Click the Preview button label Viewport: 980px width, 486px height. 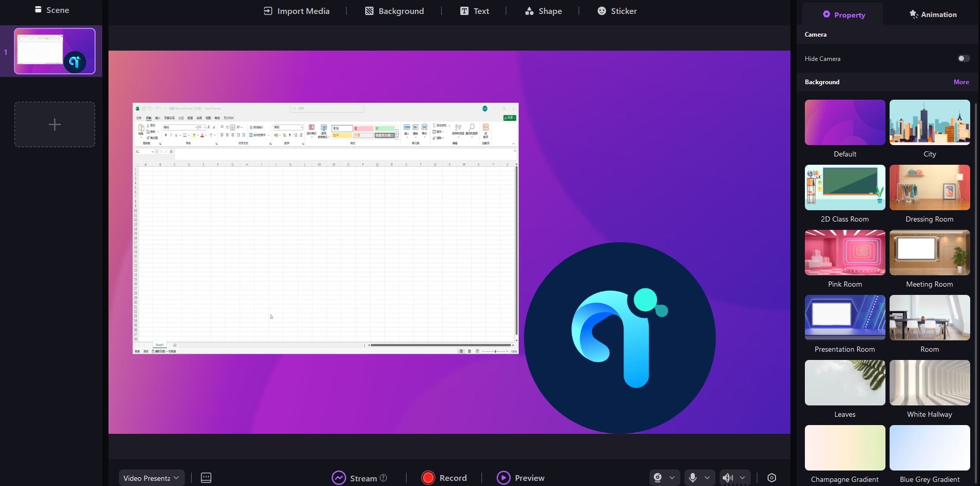[x=530, y=478]
